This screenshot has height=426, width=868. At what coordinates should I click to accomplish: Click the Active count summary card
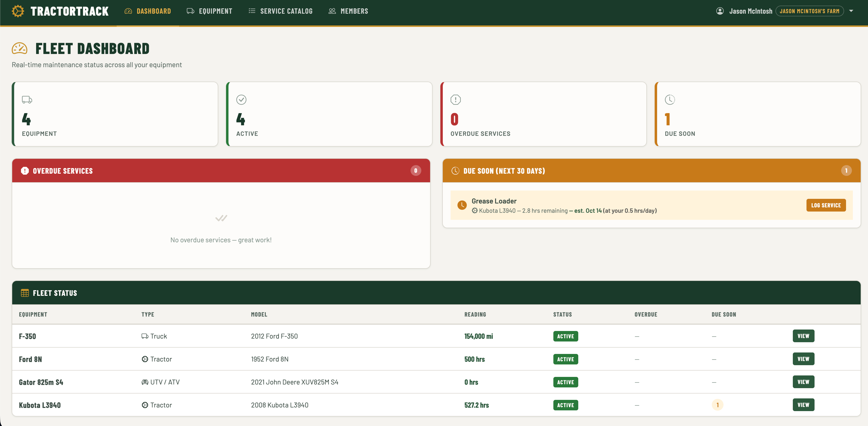(x=329, y=114)
